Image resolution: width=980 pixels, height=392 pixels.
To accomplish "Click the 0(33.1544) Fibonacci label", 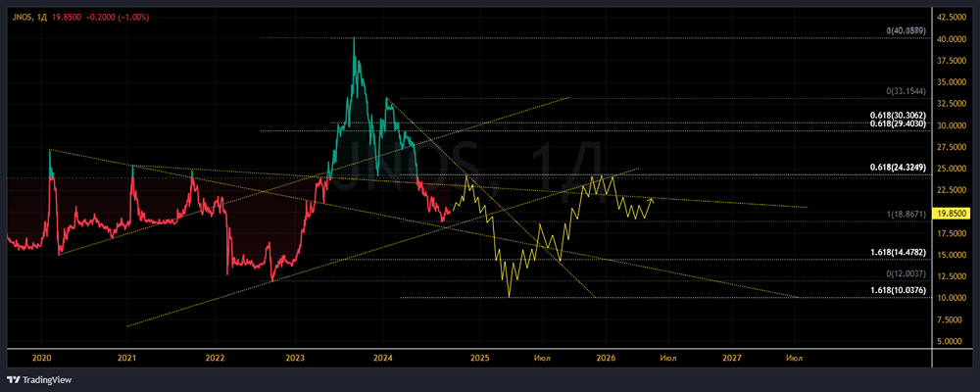I will pyautogui.click(x=906, y=91).
